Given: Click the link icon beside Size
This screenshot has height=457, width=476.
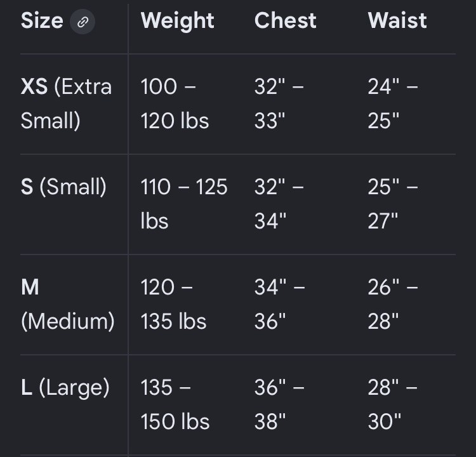Looking at the screenshot, I should [x=83, y=22].
